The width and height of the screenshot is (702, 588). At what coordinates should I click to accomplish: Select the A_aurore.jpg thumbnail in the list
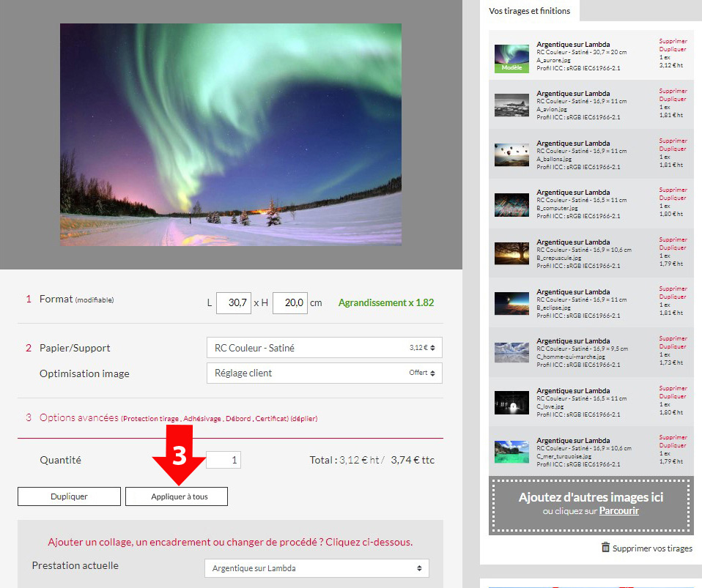point(512,58)
